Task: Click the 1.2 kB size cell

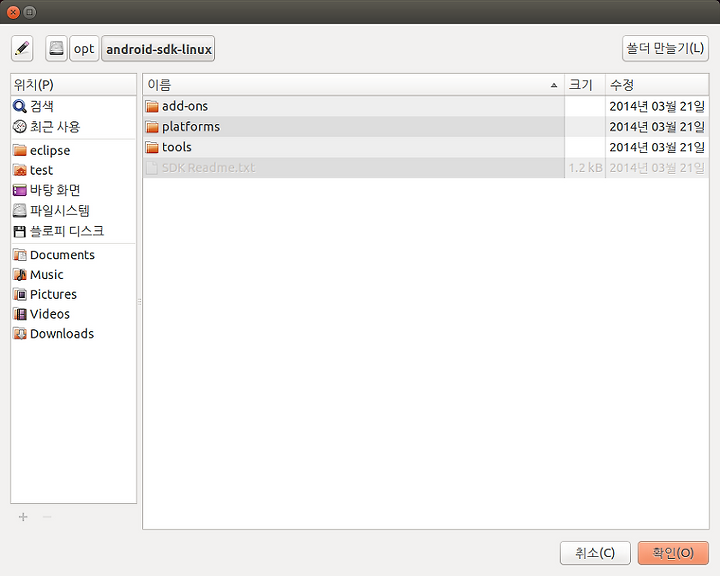Action: 585,168
